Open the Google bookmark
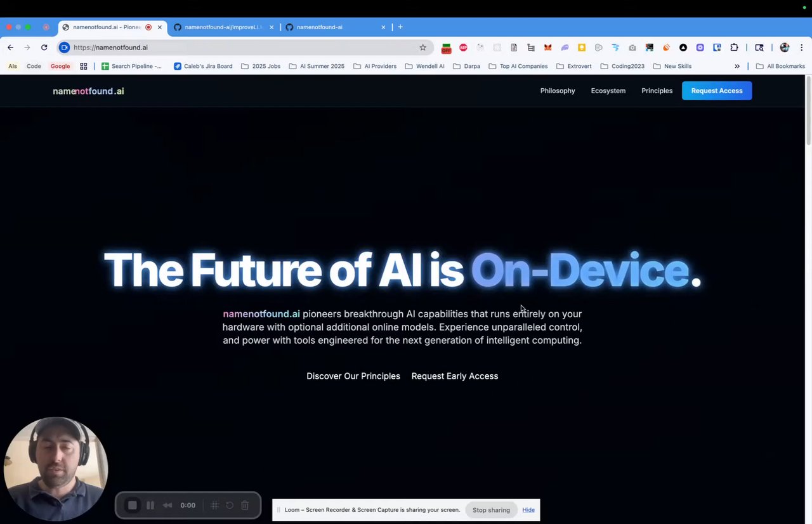The width and height of the screenshot is (812, 524). (60, 66)
